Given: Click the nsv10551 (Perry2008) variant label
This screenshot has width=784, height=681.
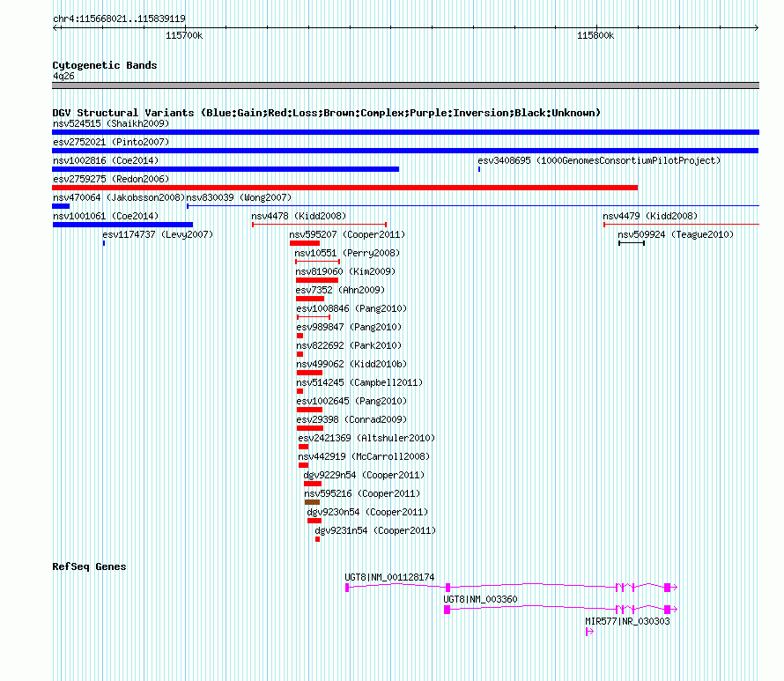Looking at the screenshot, I should (x=347, y=253).
